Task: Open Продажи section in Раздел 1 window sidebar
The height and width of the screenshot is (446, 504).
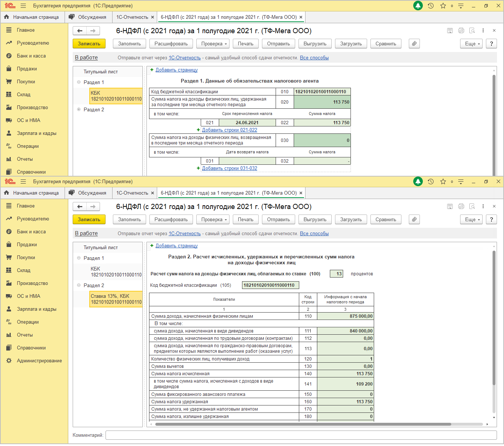Action: click(x=27, y=69)
